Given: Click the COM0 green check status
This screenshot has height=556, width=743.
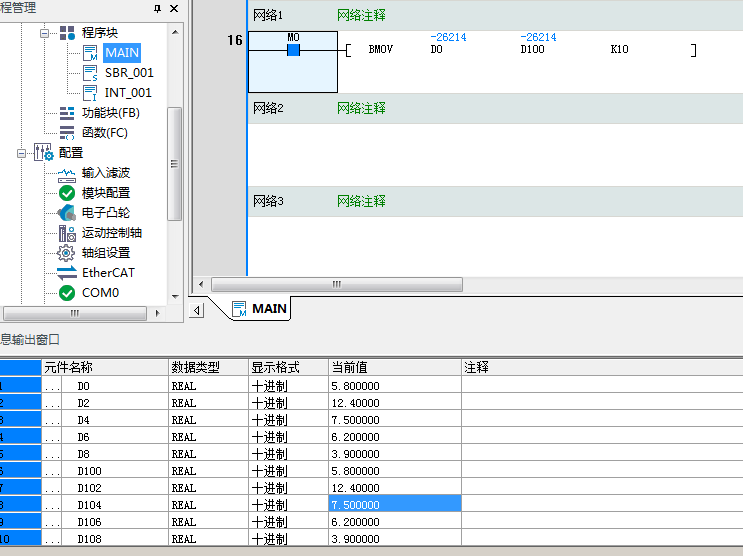Looking at the screenshot, I should click(x=67, y=292).
